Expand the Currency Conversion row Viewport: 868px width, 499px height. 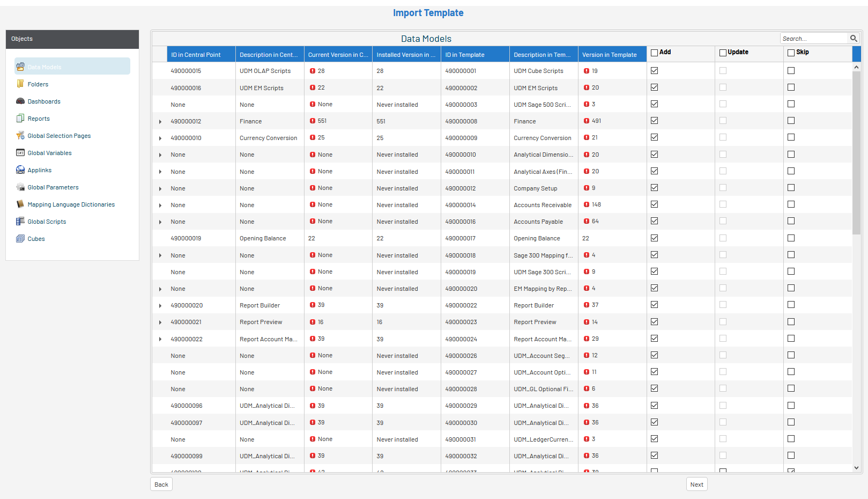point(160,138)
